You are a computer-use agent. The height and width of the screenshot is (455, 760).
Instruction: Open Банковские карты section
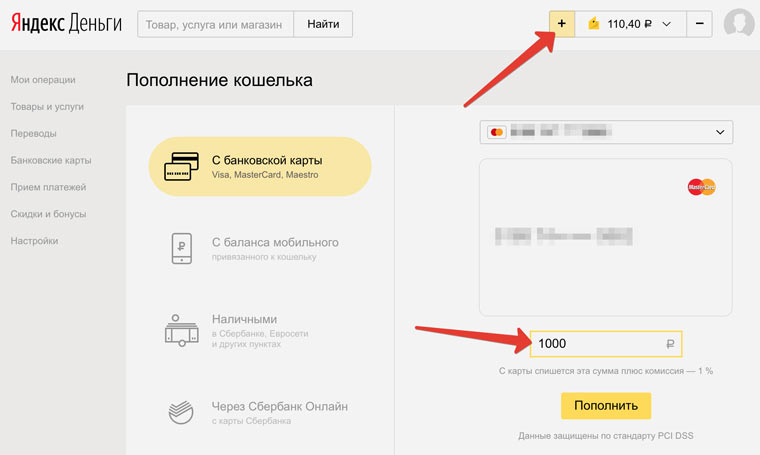click(51, 160)
